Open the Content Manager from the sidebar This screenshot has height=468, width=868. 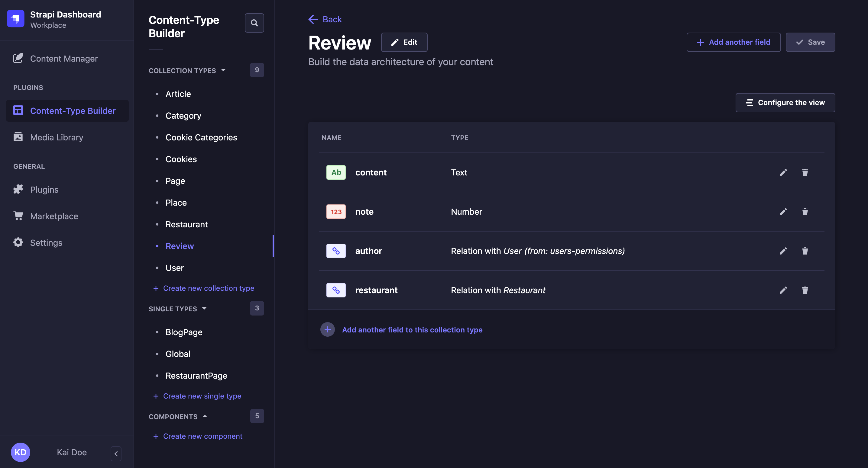(64, 58)
